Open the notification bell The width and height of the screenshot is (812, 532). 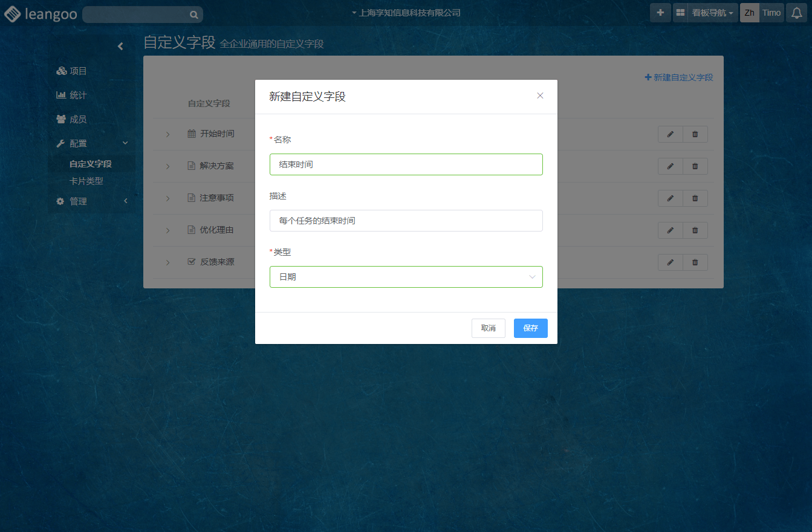[x=797, y=13]
